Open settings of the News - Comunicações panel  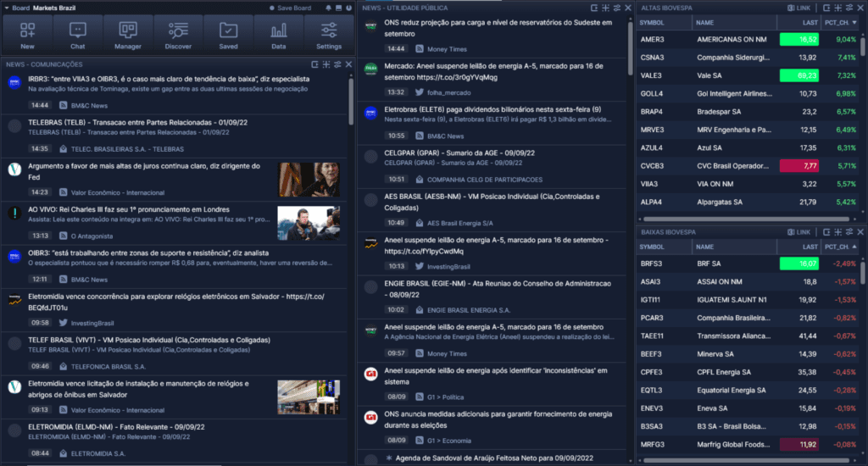click(x=337, y=64)
